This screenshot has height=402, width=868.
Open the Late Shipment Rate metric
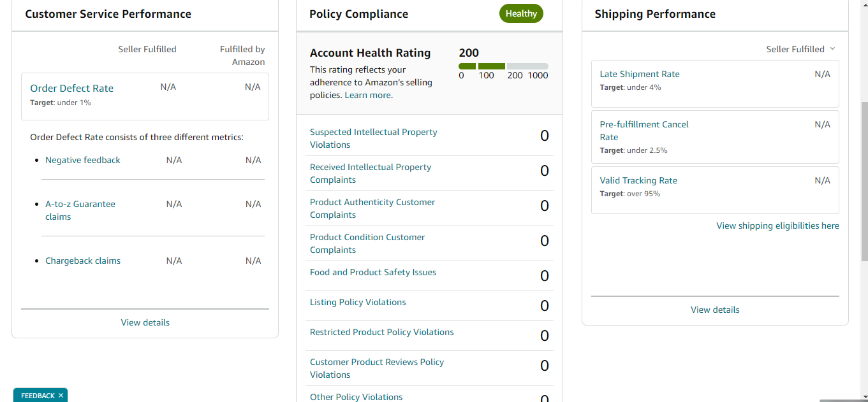pyautogui.click(x=640, y=74)
